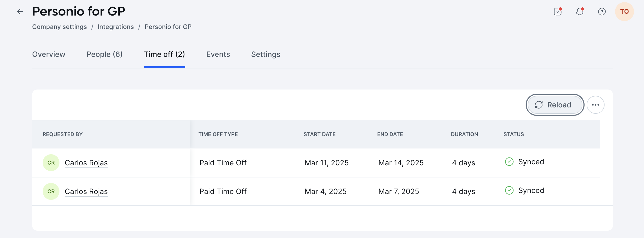Click the Synced check icon in Mar 4 row
The height and width of the screenshot is (238, 644).
pos(509,190)
